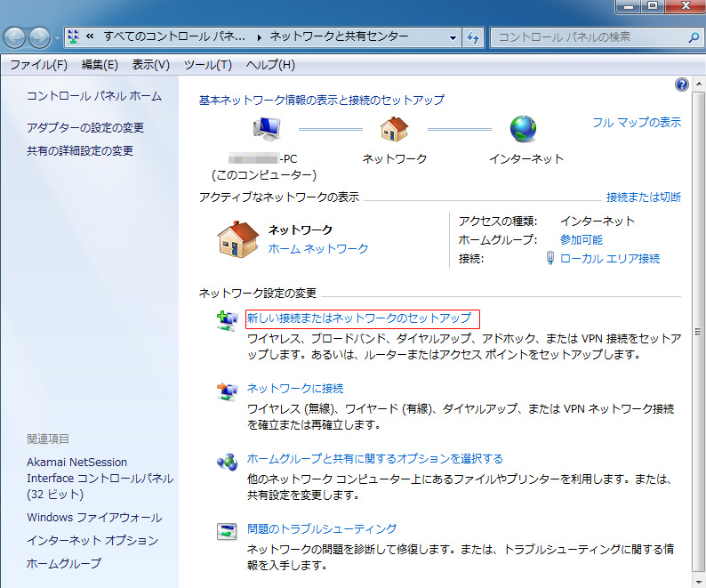
Task: Click the troubleshooting icon
Action: coord(227,532)
